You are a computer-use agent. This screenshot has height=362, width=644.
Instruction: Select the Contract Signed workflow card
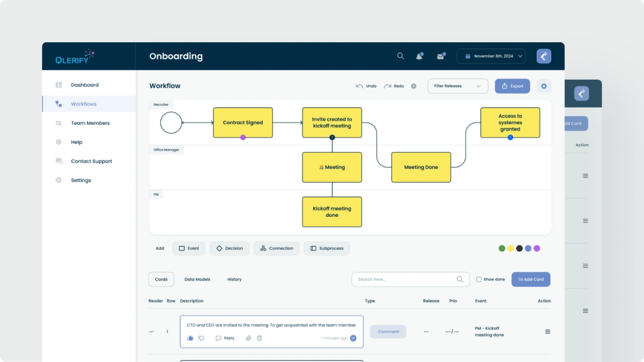click(243, 122)
